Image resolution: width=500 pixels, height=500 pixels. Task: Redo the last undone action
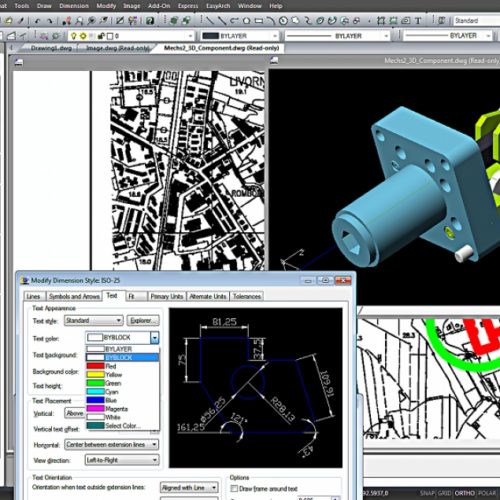[50, 21]
